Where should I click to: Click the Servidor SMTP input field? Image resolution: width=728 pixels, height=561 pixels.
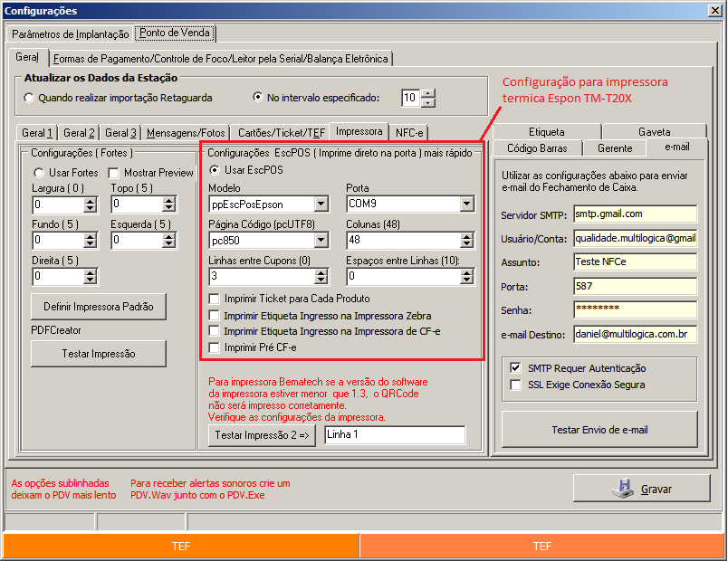coord(635,214)
